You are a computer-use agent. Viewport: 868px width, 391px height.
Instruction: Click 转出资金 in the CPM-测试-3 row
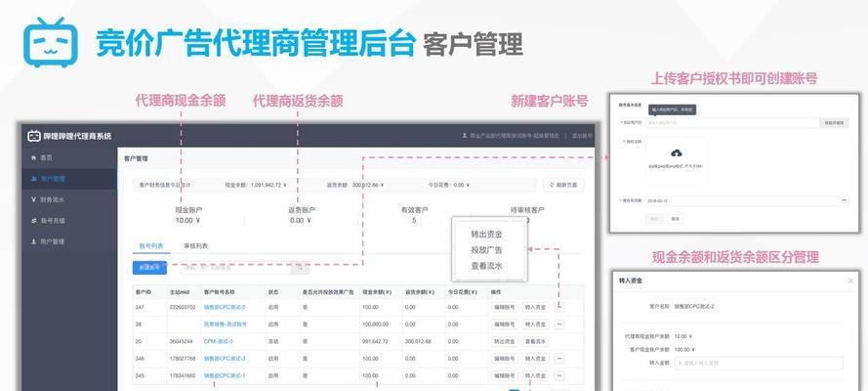505,342
